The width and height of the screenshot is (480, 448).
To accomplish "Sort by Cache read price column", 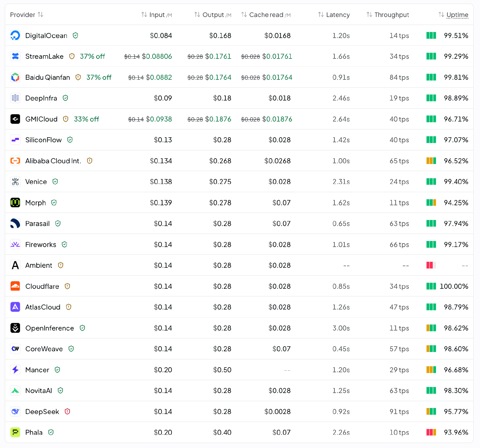I will (266, 15).
